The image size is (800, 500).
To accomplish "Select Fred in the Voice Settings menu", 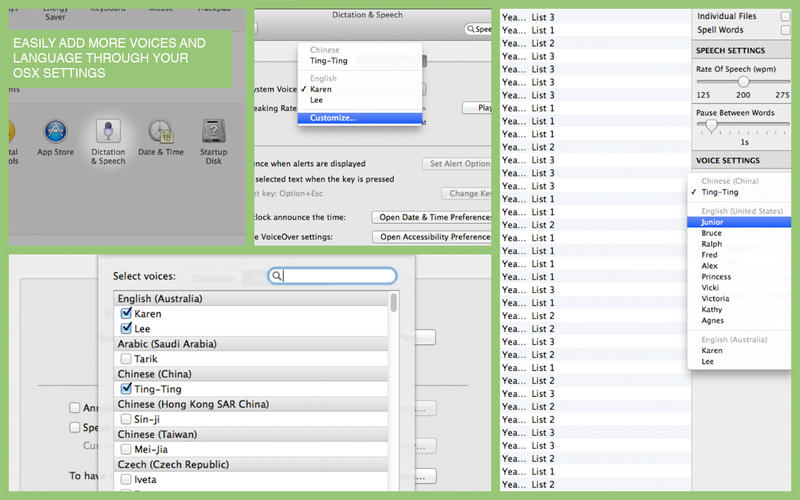I will click(x=739, y=255).
